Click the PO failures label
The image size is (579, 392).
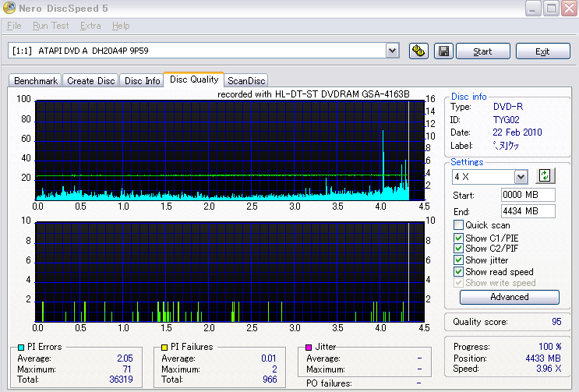[329, 383]
